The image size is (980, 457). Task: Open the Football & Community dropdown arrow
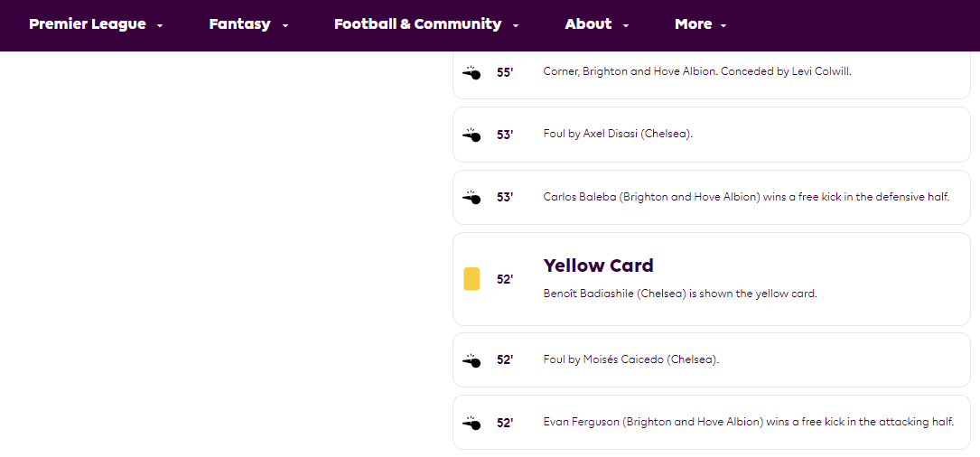[516, 25]
